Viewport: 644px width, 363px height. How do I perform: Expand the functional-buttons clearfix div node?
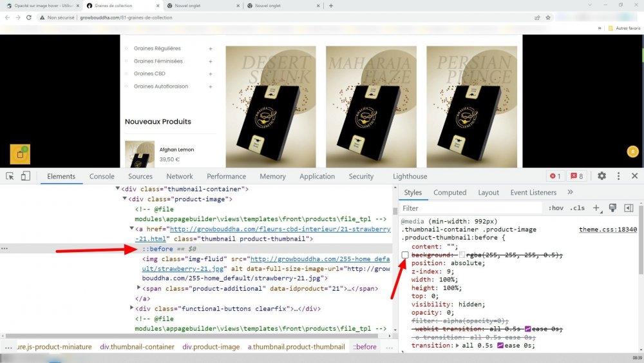[131, 308]
